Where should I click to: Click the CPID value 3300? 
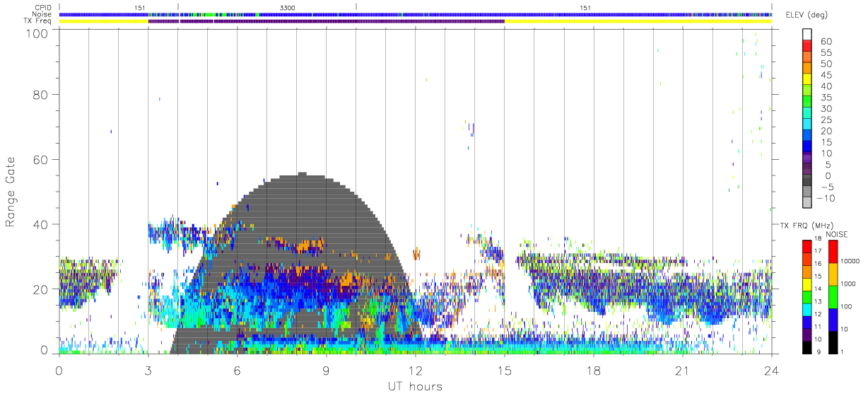288,7
